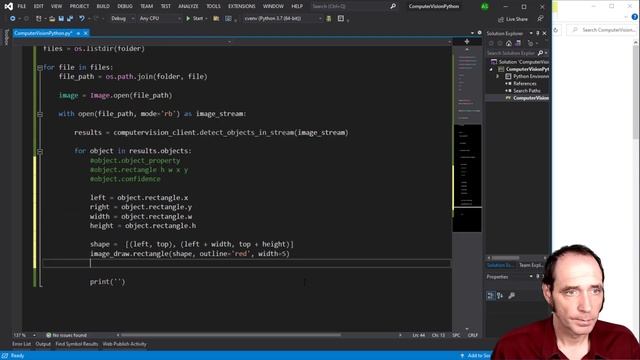Select the ComputerVisionPython.py tab
Viewport: 640px width, 360px height.
(x=43, y=33)
